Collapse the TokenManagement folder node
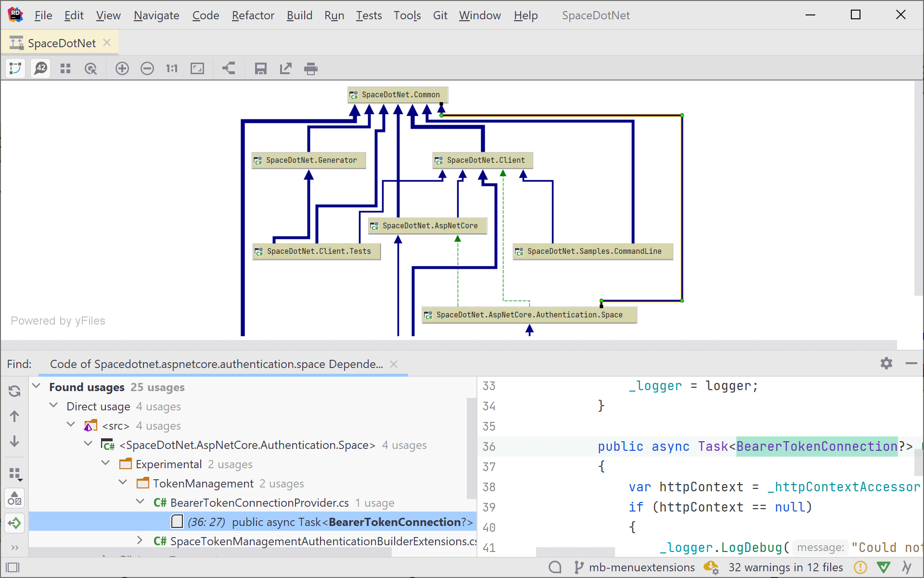The image size is (924, 578). [x=123, y=483]
